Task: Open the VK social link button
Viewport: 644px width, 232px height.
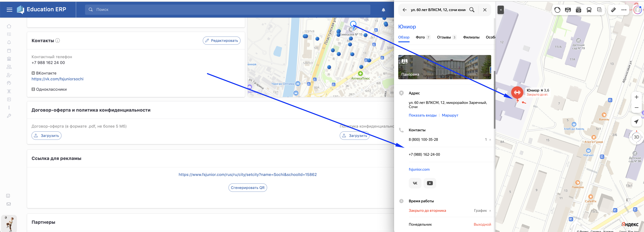Action: coord(415,183)
